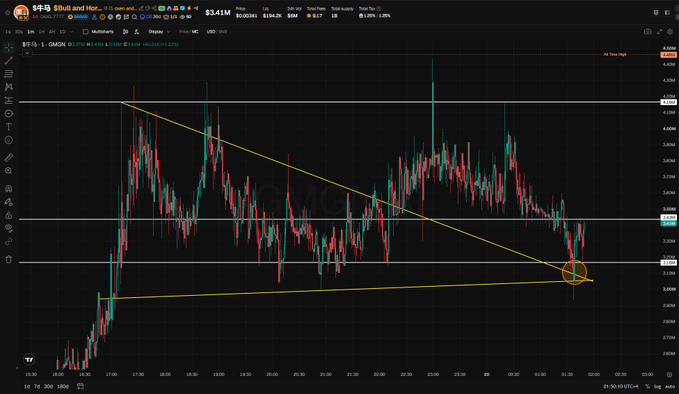Open the candle chart type icon
679x394 pixels.
[125, 32]
